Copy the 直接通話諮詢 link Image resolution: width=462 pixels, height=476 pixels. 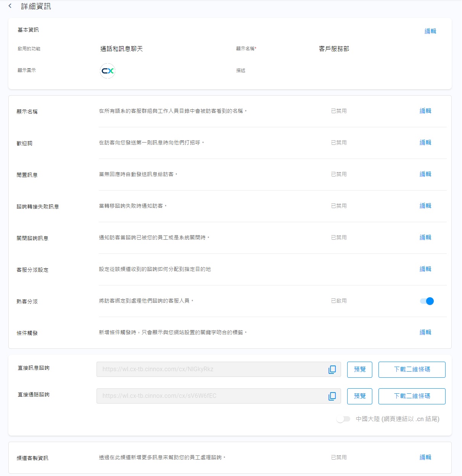tap(332, 396)
